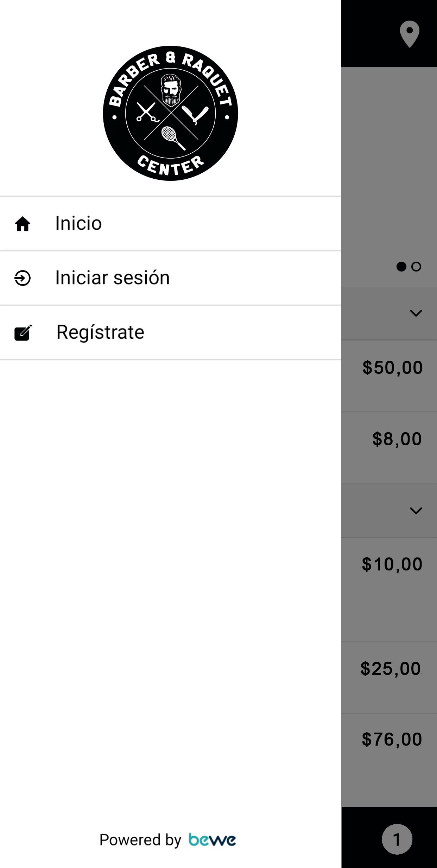The height and width of the screenshot is (868, 437).
Task: Open the Inicio menu item
Action: pyautogui.click(x=170, y=224)
